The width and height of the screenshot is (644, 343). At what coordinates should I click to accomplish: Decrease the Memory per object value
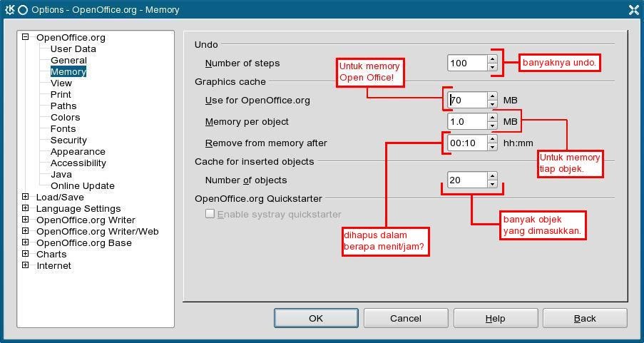pyautogui.click(x=492, y=126)
